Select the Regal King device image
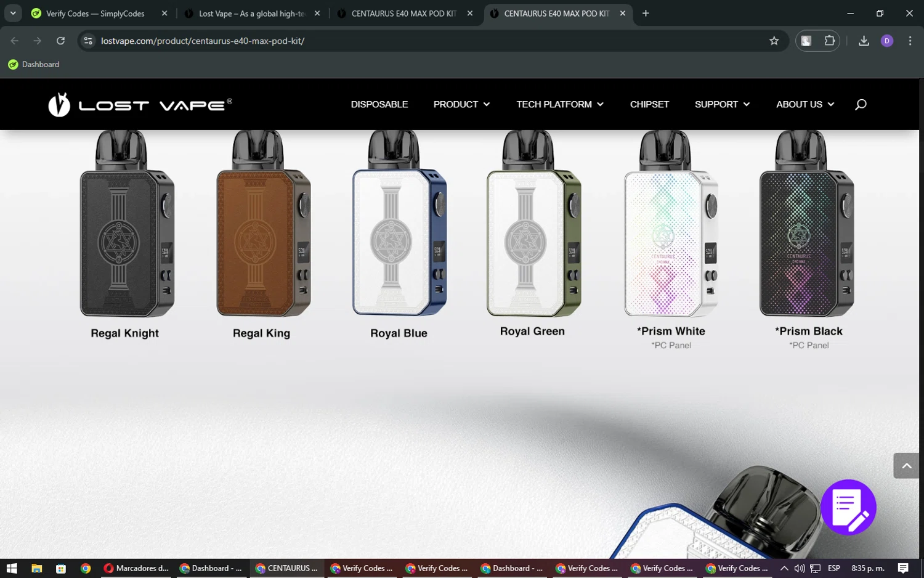 coord(263,224)
